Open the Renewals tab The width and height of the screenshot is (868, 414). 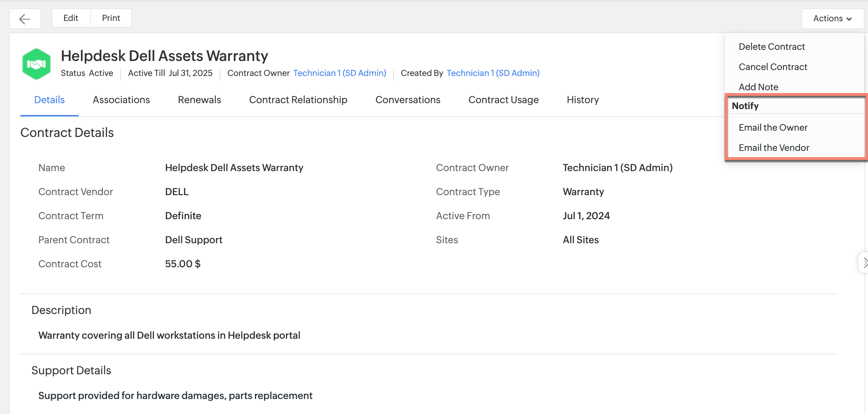point(199,100)
